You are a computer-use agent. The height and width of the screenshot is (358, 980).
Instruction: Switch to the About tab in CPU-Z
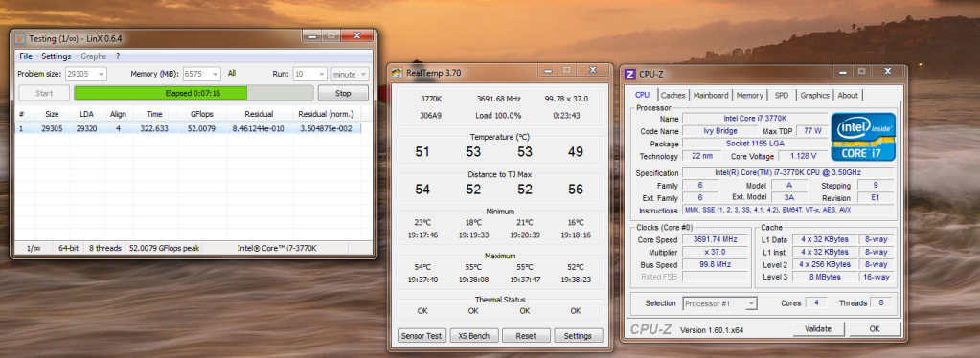[x=848, y=95]
